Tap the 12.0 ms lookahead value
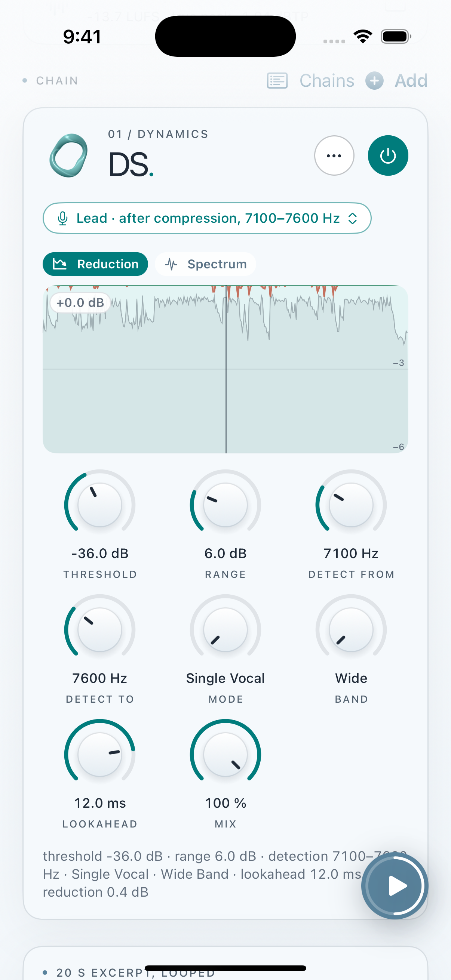 coord(100,803)
